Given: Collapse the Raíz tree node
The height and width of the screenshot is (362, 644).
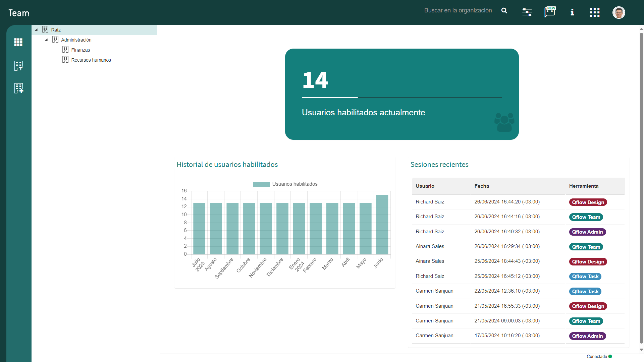Looking at the screenshot, I should coord(36,30).
